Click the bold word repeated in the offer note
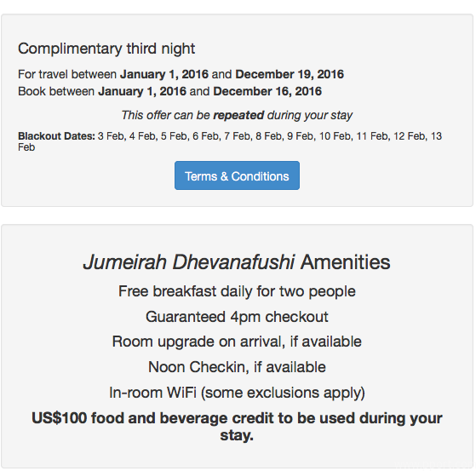This screenshot has height=471, width=476. click(238, 115)
